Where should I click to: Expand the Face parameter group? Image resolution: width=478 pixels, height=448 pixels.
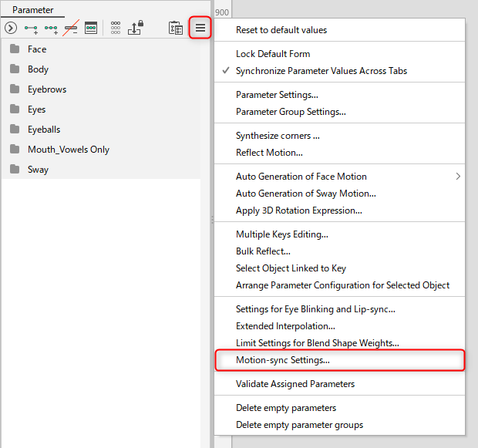37,49
